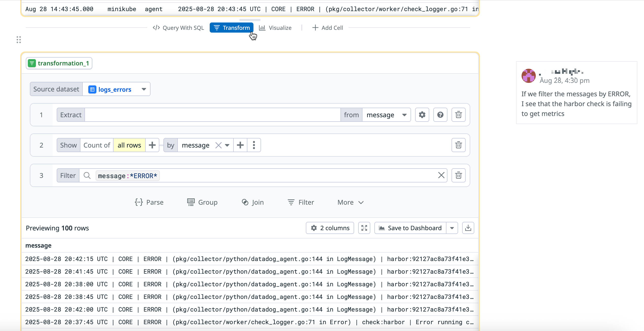Click the Visualize option
This screenshot has height=331, width=644.
275,28
